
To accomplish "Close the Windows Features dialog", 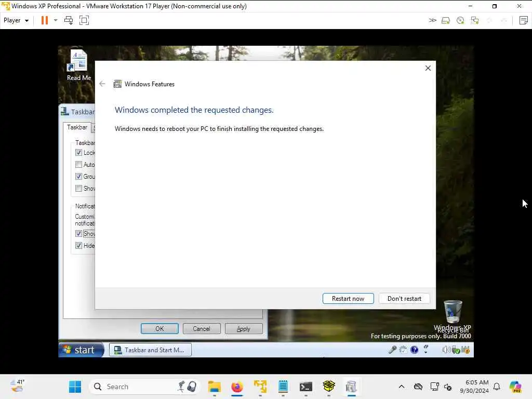I will coord(428,68).
